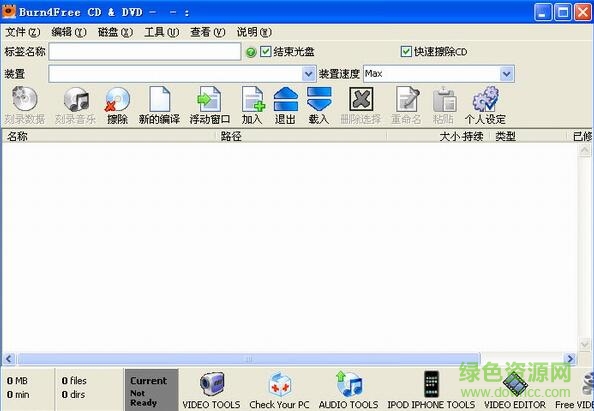Click the 0 min status text
Screen dimensions: 594x411
18,395
